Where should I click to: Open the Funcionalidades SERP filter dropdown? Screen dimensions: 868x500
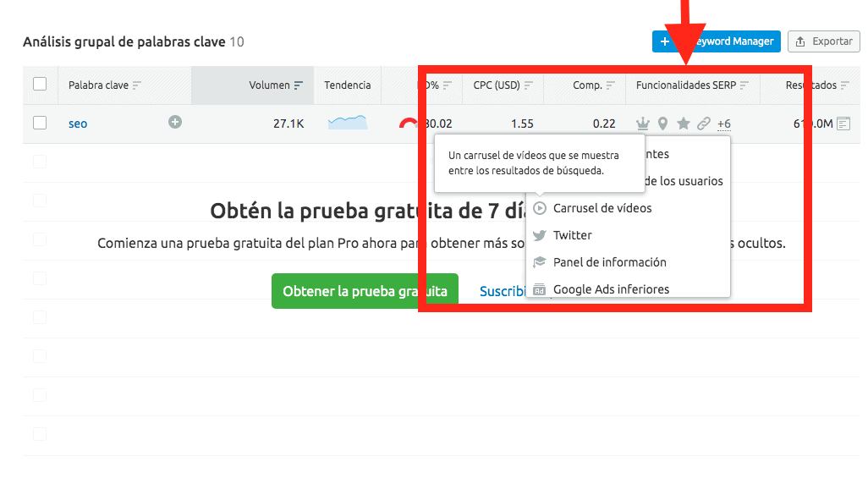[x=744, y=85]
